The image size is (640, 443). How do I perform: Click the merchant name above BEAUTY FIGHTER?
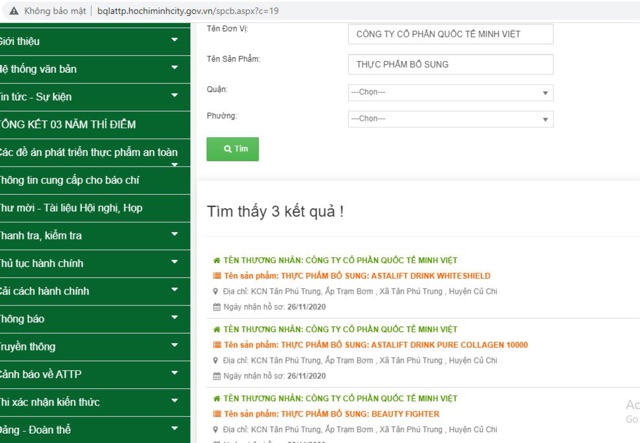340,398
